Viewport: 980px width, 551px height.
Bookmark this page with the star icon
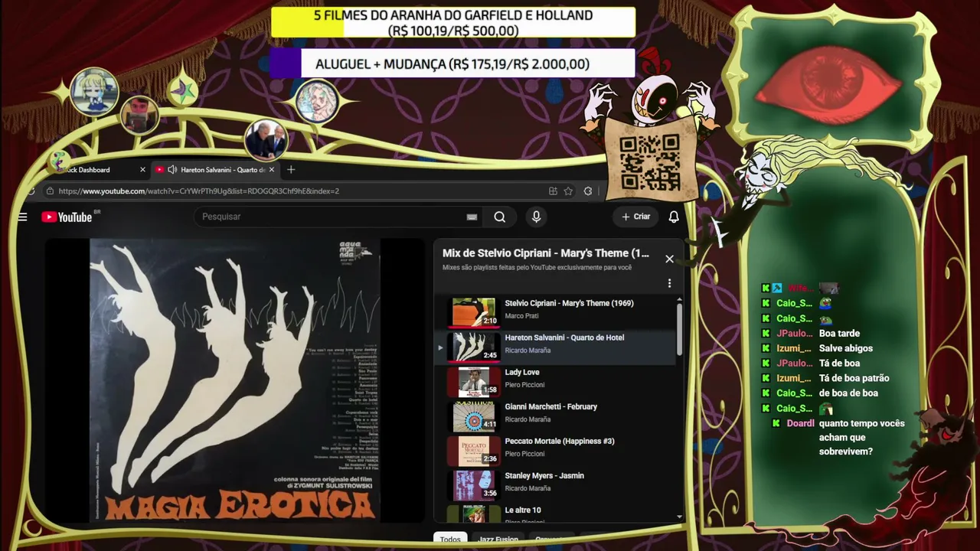click(568, 191)
